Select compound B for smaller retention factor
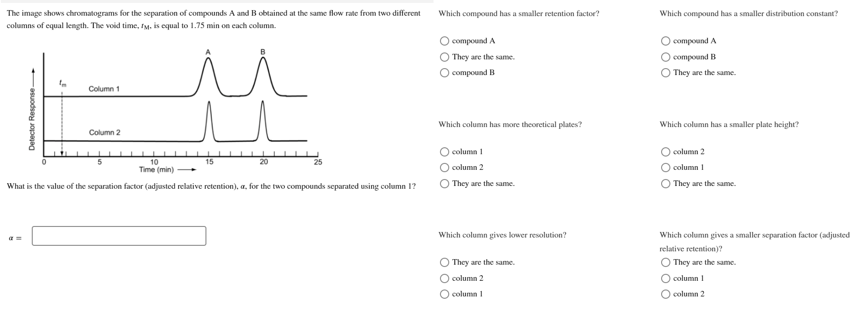This screenshot has height=313, width=868. (x=444, y=72)
